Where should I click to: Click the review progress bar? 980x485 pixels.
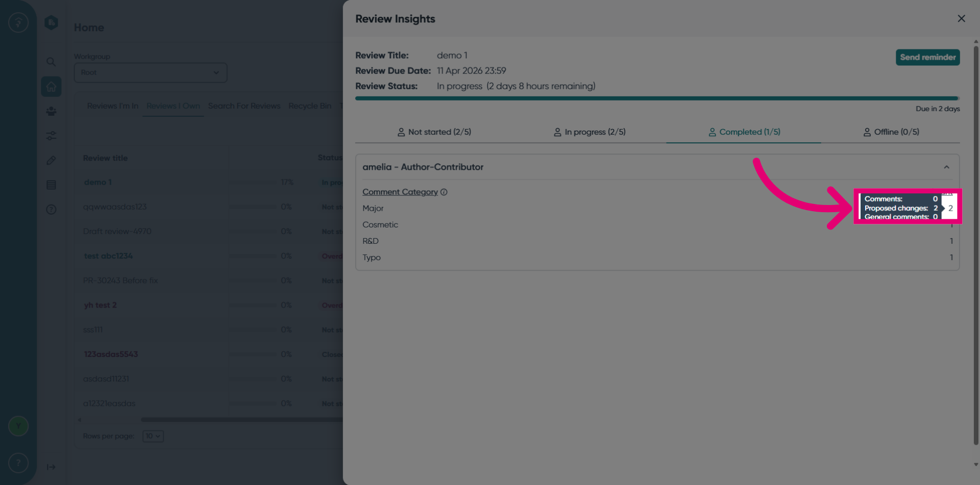[x=657, y=98]
